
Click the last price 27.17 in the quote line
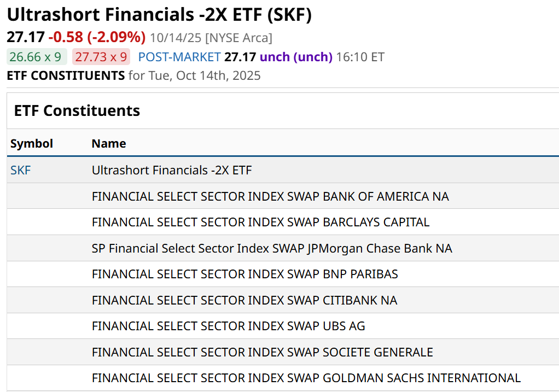26,37
